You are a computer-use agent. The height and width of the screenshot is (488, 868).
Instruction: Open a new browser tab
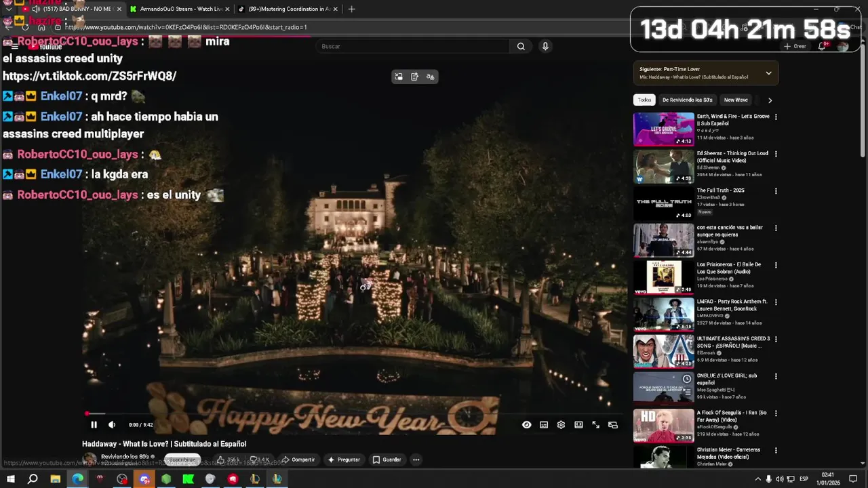[x=351, y=9]
